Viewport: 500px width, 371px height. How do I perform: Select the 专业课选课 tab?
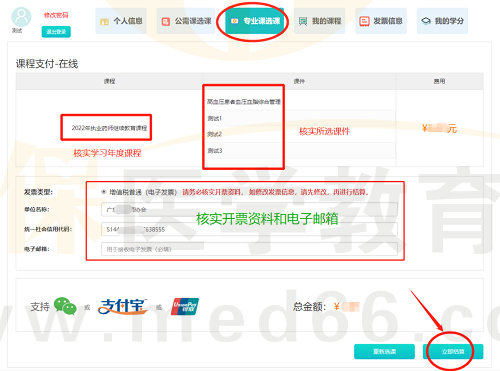[255, 21]
